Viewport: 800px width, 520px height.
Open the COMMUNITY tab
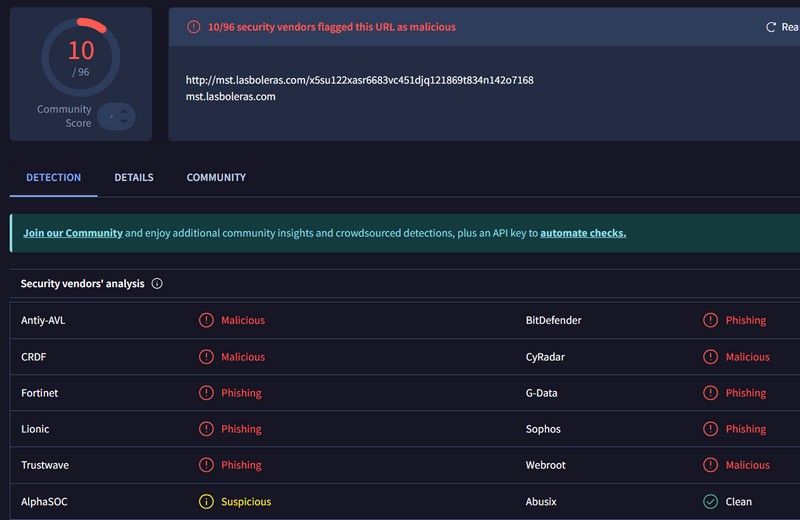[216, 178]
